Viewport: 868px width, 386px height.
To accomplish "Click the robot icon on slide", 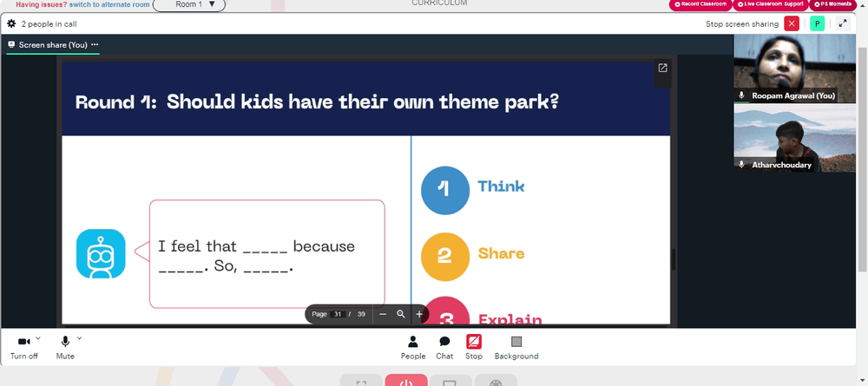I will coord(101,253).
